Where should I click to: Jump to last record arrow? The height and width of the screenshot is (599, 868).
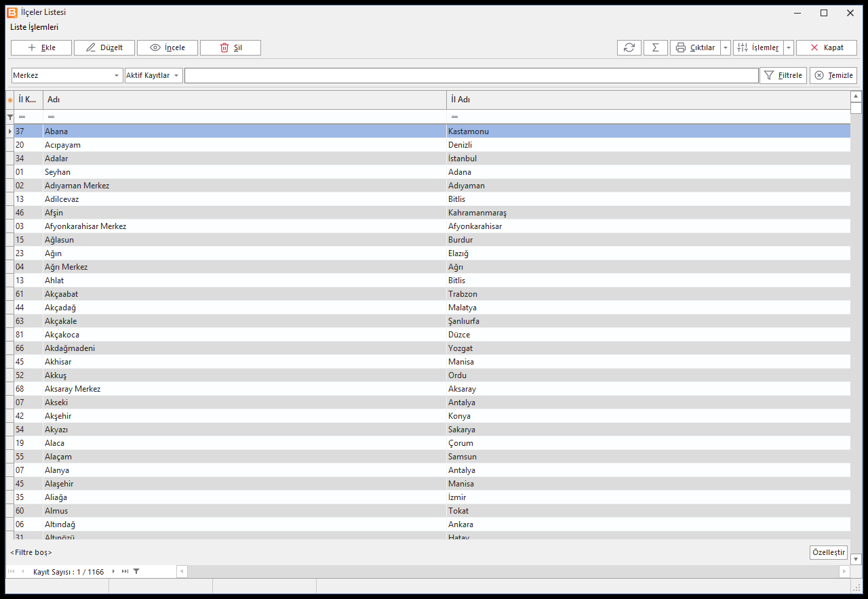(x=125, y=572)
